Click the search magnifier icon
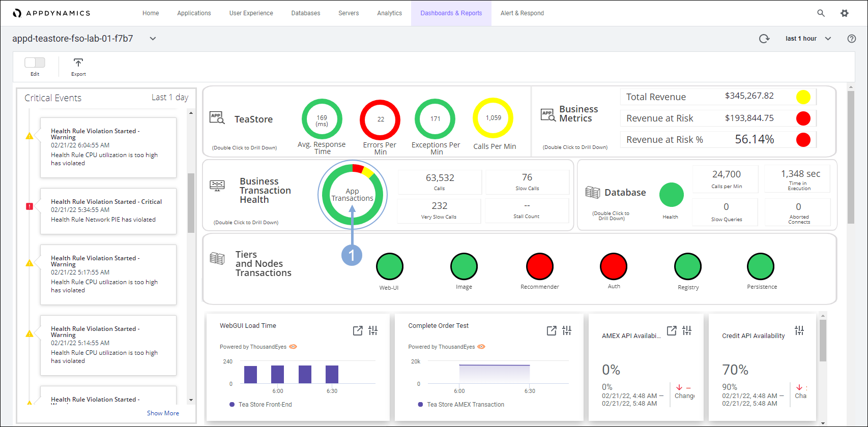The height and width of the screenshot is (427, 868). click(x=821, y=13)
